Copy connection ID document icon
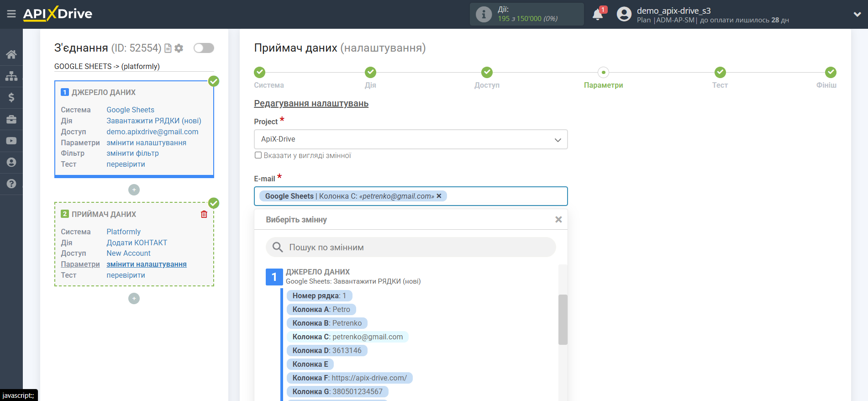This screenshot has height=401, width=868. [168, 48]
